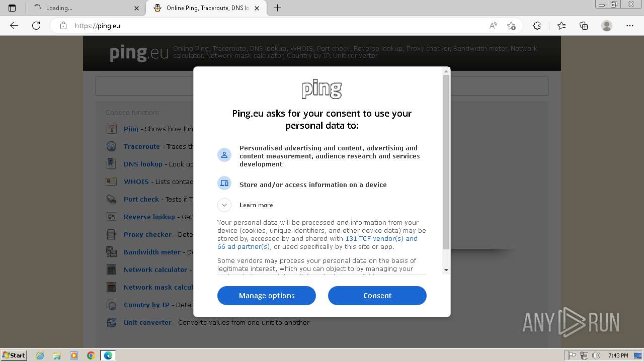644x362 pixels.
Task: Click the Manage options button
Action: point(267,296)
